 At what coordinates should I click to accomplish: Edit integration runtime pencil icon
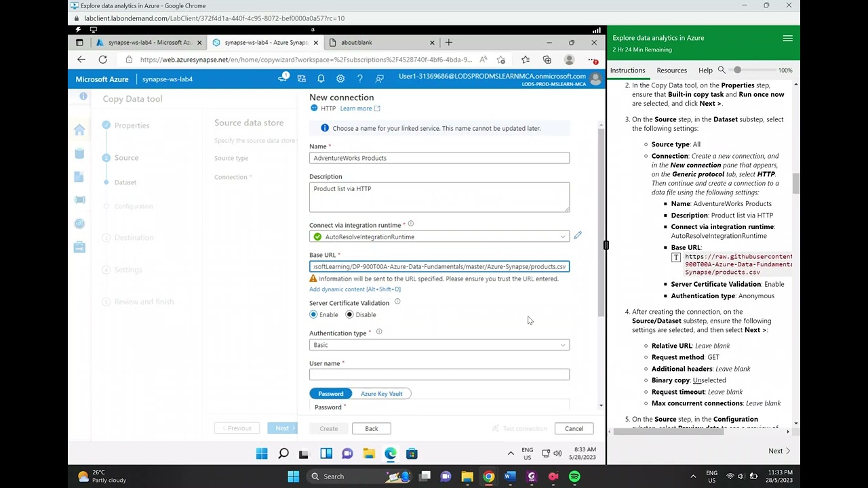click(x=578, y=235)
